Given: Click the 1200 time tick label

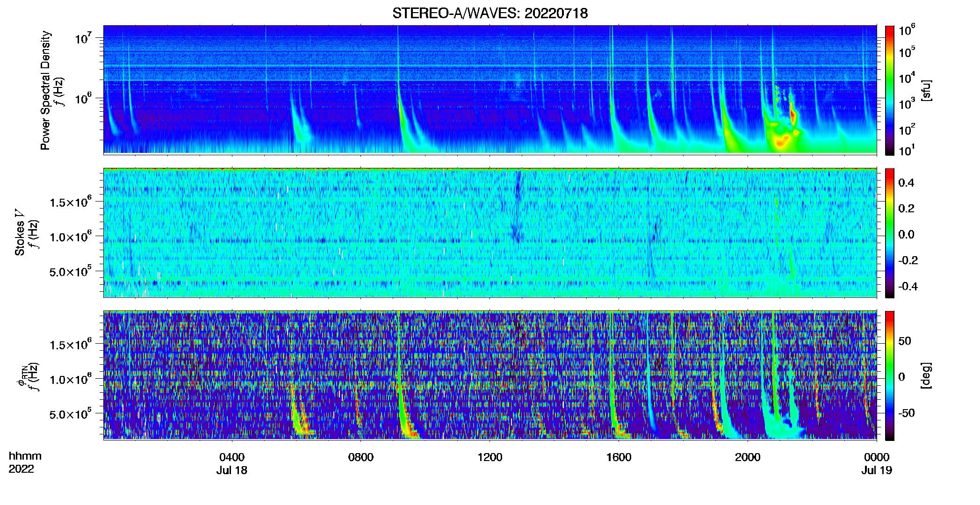Looking at the screenshot, I should [490, 457].
